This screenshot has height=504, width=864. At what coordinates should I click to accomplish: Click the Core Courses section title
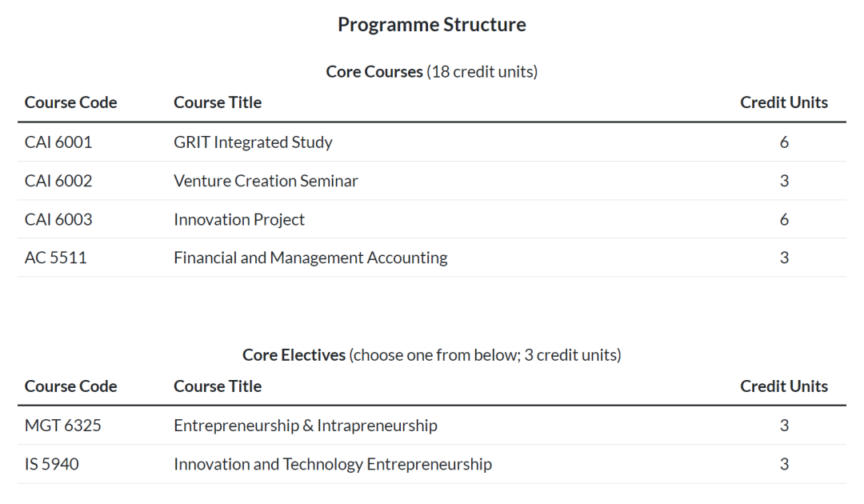431,72
